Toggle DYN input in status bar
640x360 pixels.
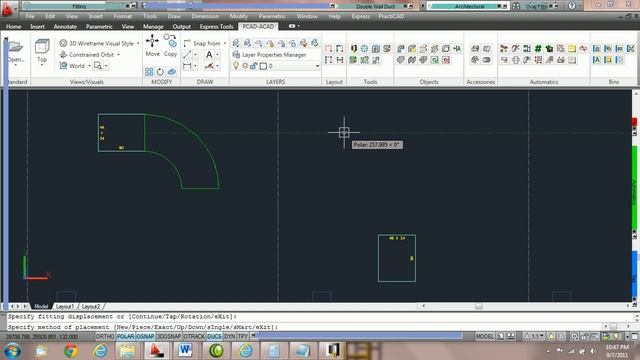click(x=229, y=336)
